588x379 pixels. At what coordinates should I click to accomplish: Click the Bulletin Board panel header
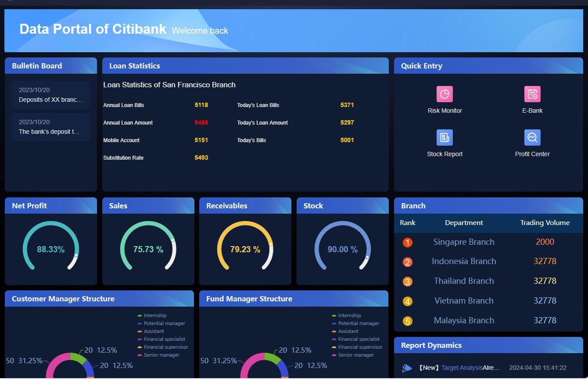tap(51, 66)
